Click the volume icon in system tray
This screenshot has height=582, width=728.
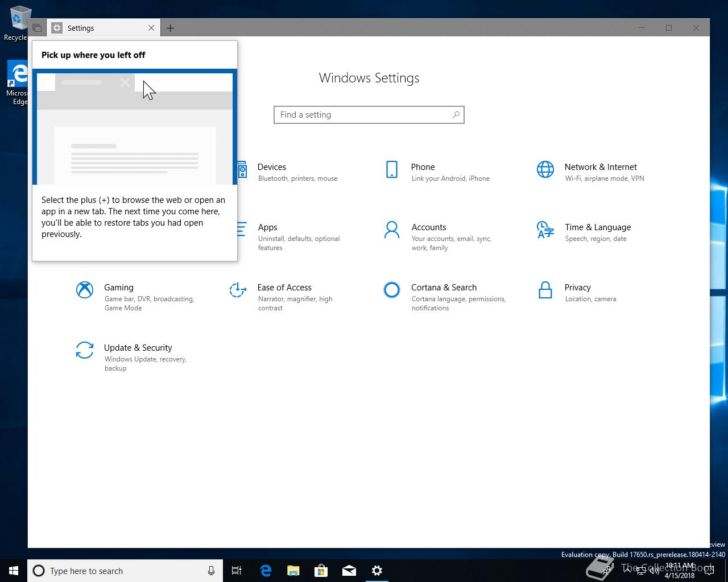[x=654, y=571]
